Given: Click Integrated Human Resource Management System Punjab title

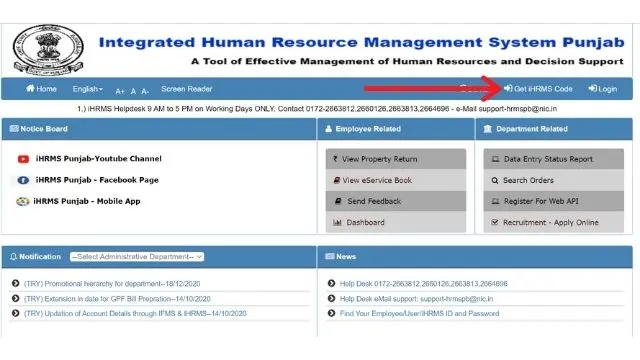Looking at the screenshot, I should click(x=361, y=42).
